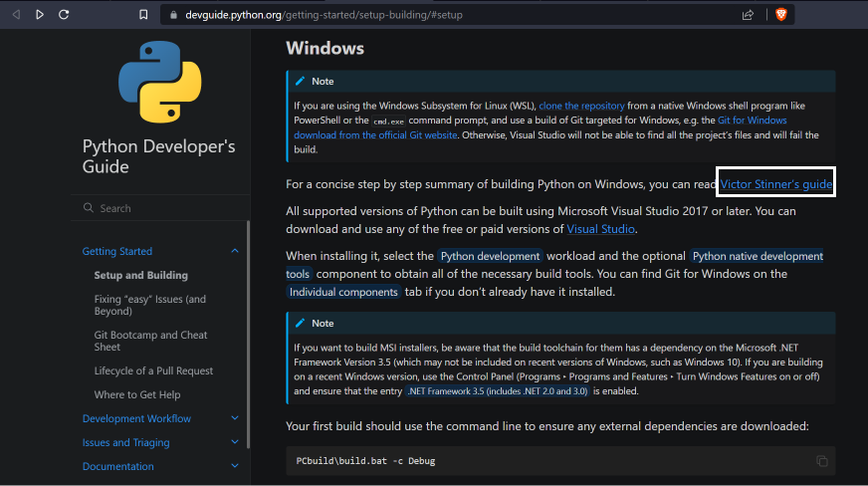The height and width of the screenshot is (486, 868).
Task: Expand the Issues and Triaging chevron
Action: point(235,442)
